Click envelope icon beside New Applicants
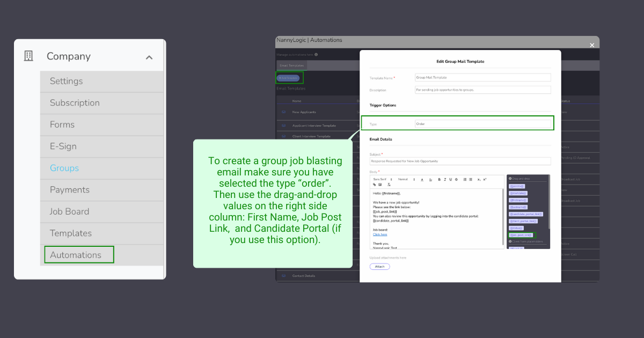644x338 pixels. [283, 112]
